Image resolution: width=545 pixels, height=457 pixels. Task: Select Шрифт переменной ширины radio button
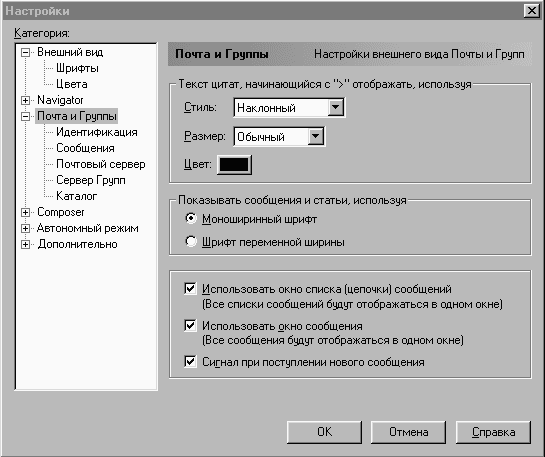tap(191, 241)
